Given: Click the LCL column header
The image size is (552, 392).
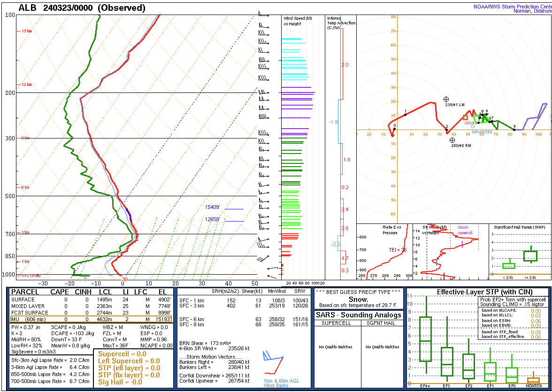Looking at the screenshot, I should 105,292.
